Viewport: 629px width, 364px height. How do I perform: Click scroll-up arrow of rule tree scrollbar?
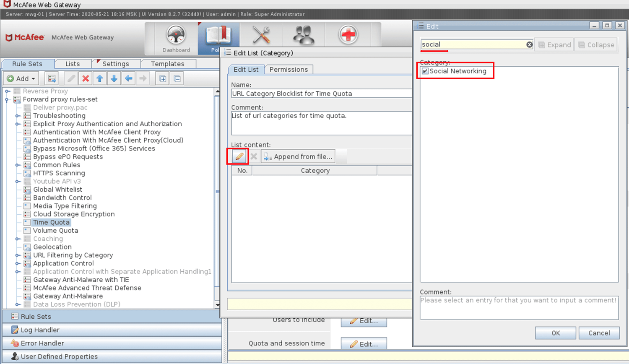[x=217, y=91]
